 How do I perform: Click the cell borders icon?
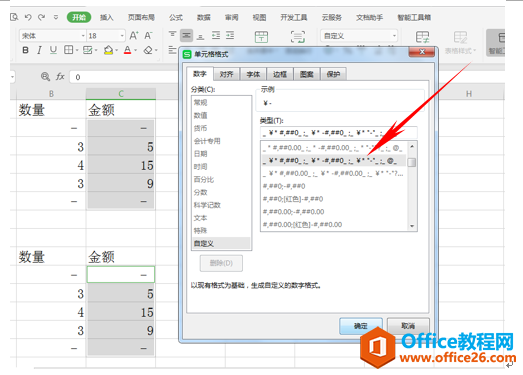[68, 50]
